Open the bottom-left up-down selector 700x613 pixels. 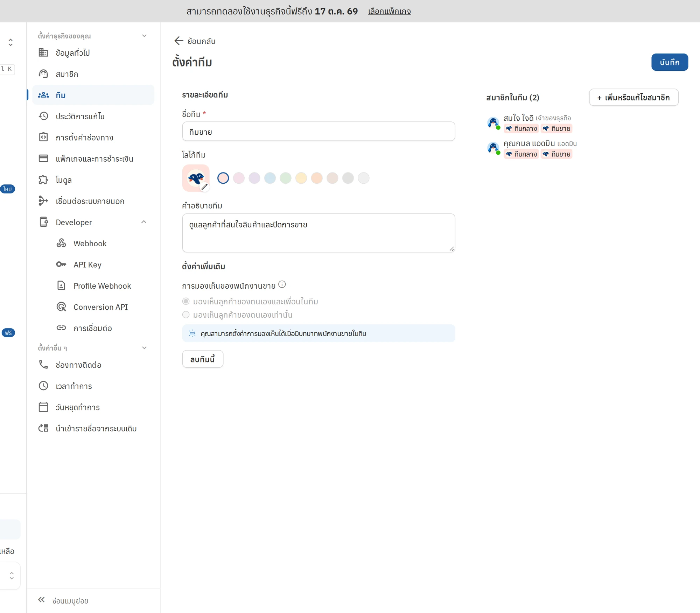12,576
